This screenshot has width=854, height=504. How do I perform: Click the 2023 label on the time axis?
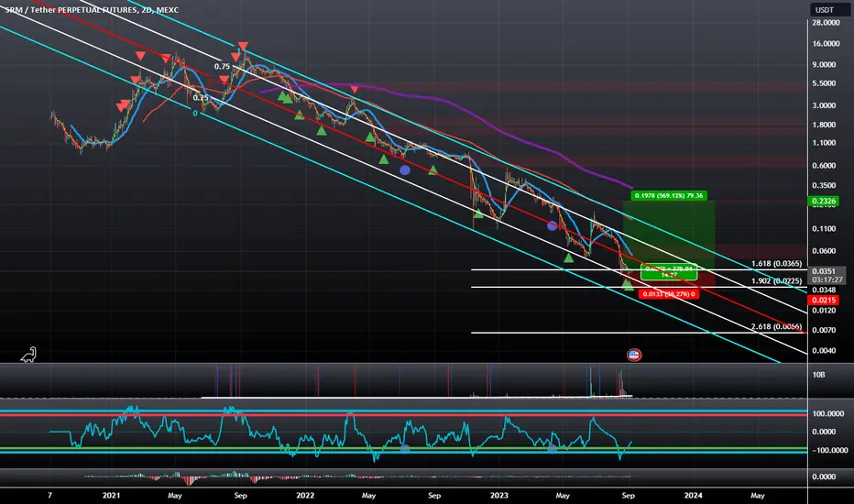498,495
